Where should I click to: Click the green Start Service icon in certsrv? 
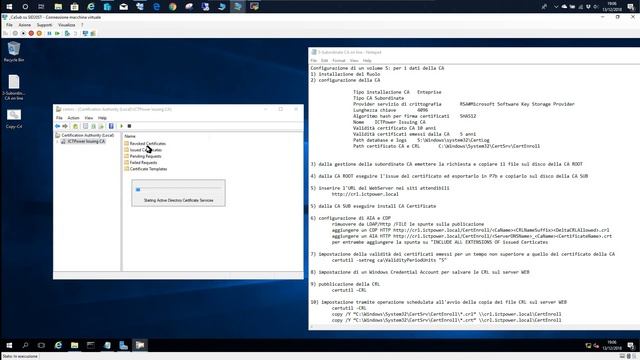121,126
